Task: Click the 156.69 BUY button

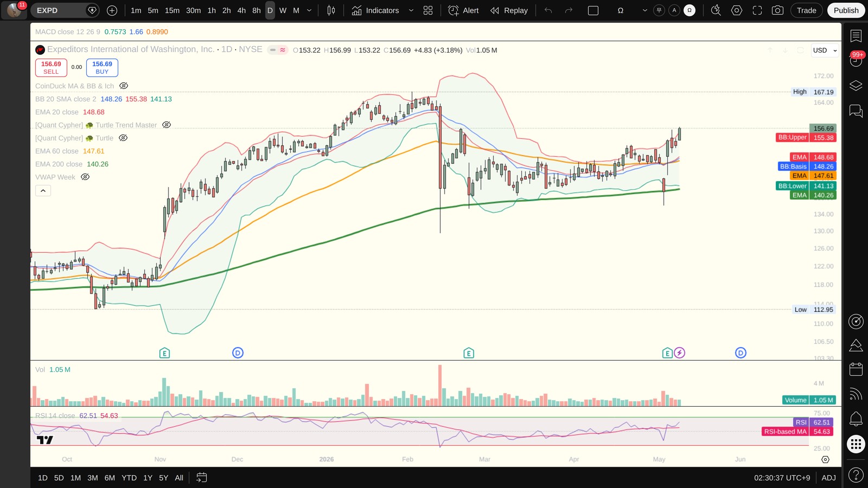Action: tap(102, 68)
